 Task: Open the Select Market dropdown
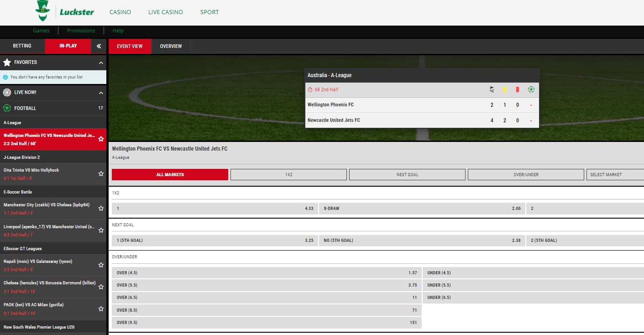[x=614, y=175]
